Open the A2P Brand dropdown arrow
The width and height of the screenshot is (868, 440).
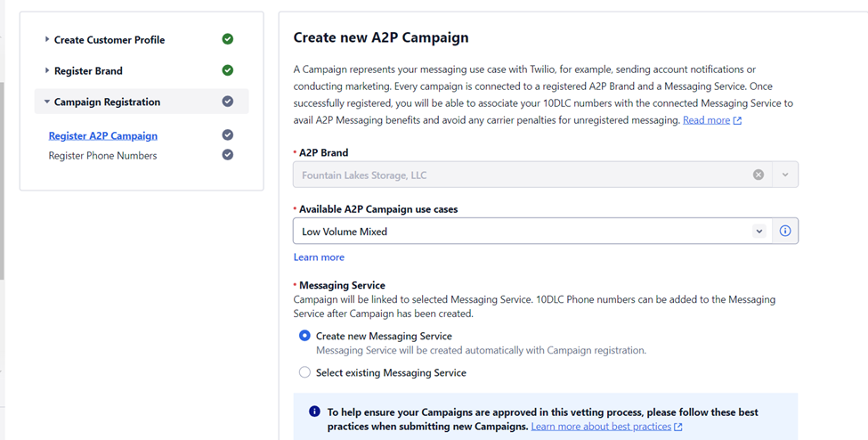pos(785,175)
